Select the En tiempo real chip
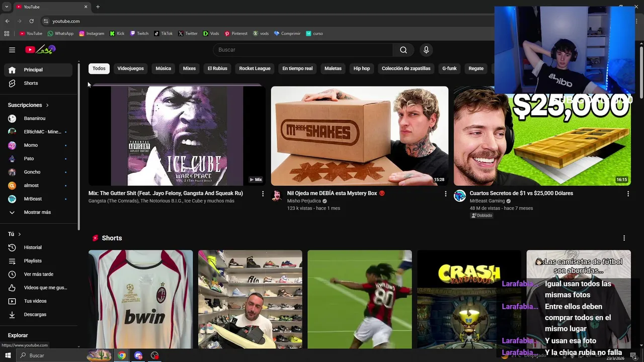 pos(297,68)
